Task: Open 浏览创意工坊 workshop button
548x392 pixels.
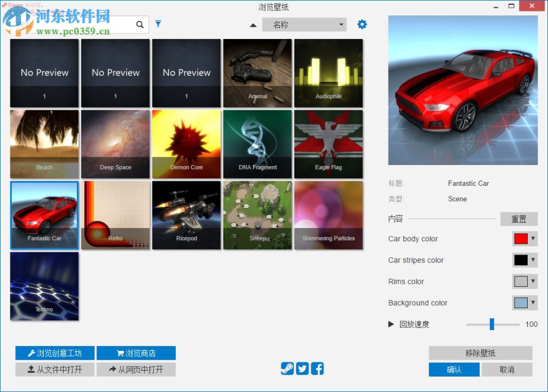Action: point(55,353)
